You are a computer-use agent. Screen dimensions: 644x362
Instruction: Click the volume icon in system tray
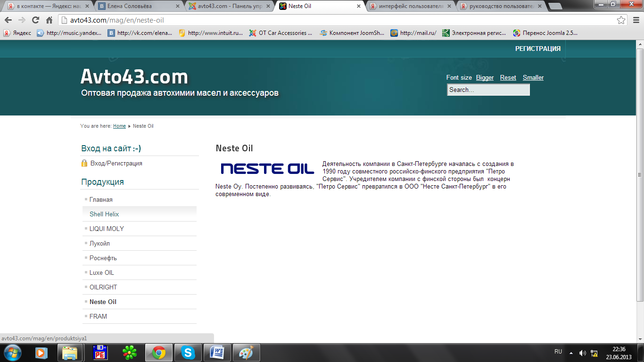583,353
